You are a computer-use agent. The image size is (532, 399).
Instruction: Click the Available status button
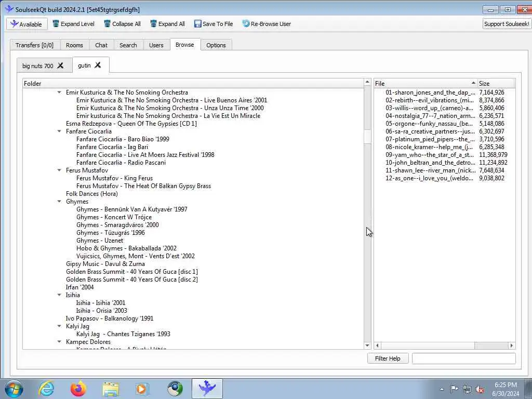coord(27,24)
